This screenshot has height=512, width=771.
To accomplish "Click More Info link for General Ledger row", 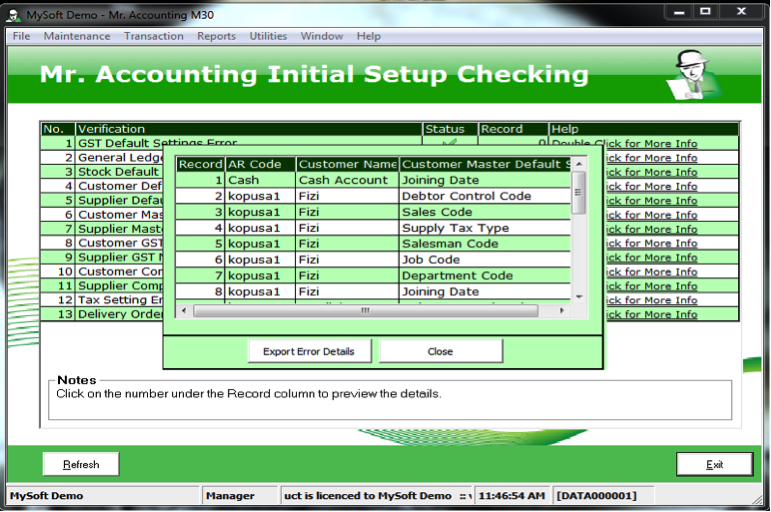I will (x=651, y=157).
